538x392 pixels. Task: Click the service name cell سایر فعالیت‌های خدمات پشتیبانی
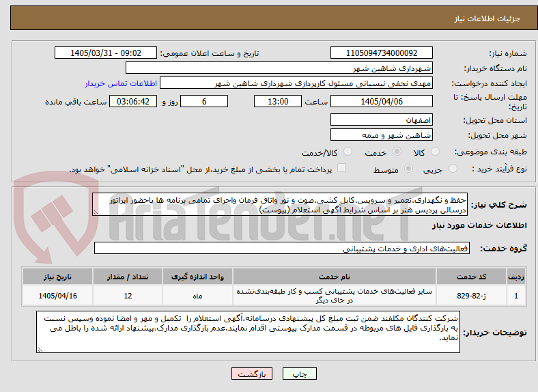(x=334, y=295)
